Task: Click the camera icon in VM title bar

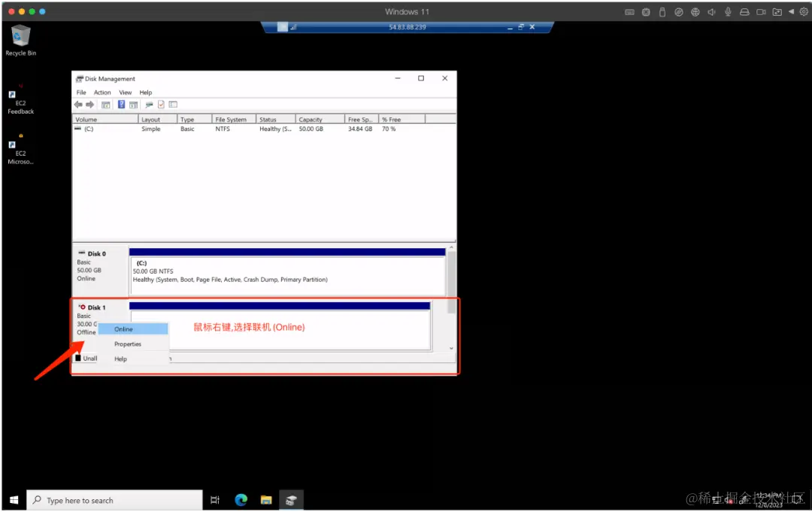Action: [x=761, y=12]
